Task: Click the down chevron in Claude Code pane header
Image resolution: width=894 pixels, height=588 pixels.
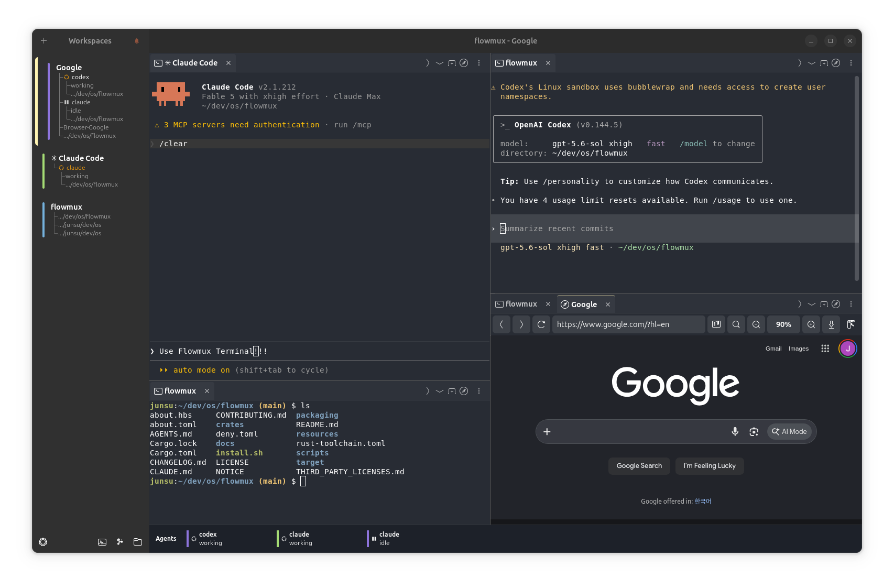Action: (440, 63)
